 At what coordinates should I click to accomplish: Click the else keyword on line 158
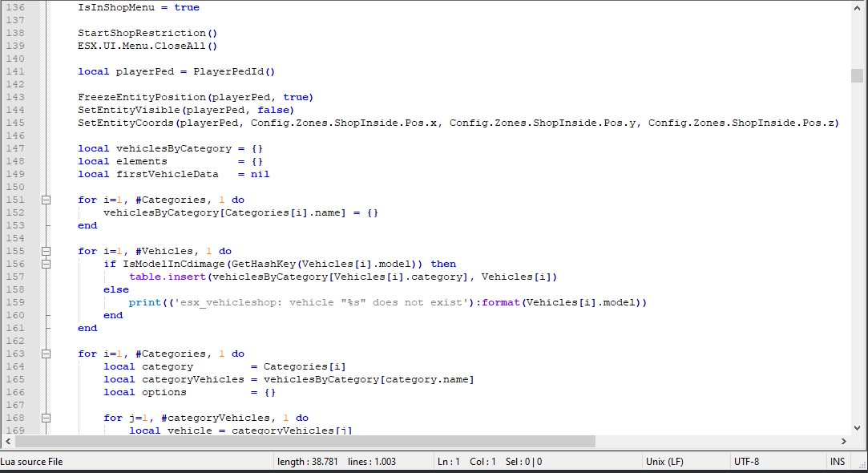[x=116, y=289]
